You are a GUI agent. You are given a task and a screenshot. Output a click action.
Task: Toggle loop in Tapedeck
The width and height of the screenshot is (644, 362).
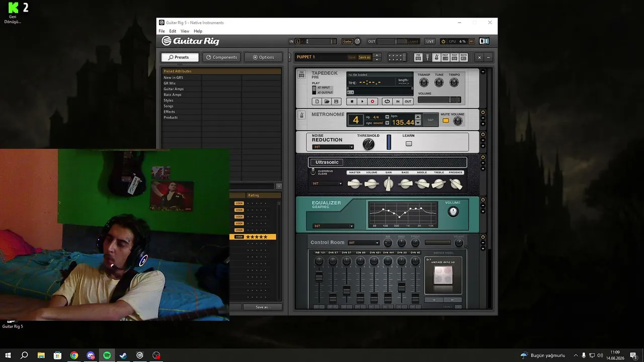[x=387, y=102]
